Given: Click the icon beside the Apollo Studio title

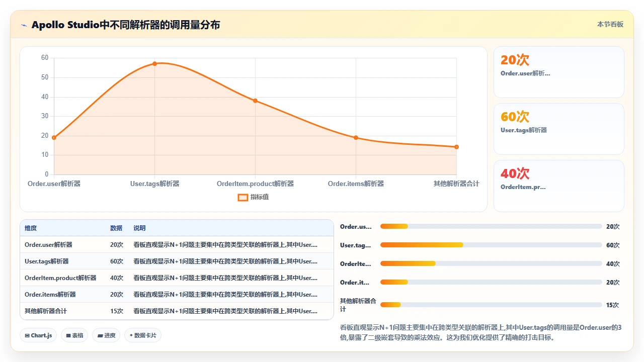Looking at the screenshot, I should coord(24,25).
